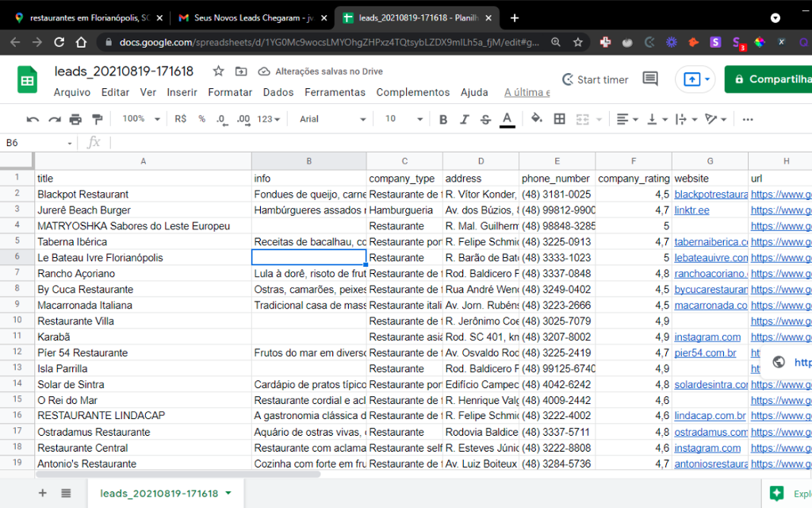Open the last edit history link
The height and width of the screenshot is (508, 812).
click(527, 92)
